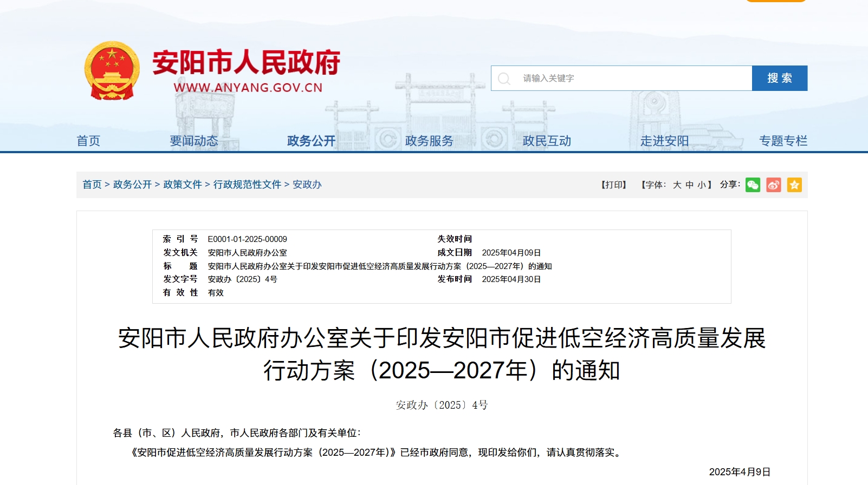The width and height of the screenshot is (868, 485).
Task: Click the national emblem logo
Action: 112,71
